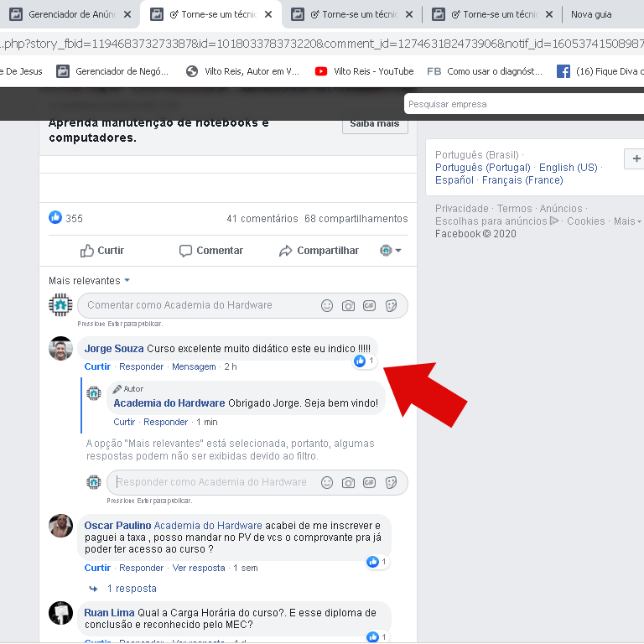Image resolution: width=644 pixels, height=644 pixels.
Task: Open GIF picker in comment box
Action: click(x=369, y=305)
